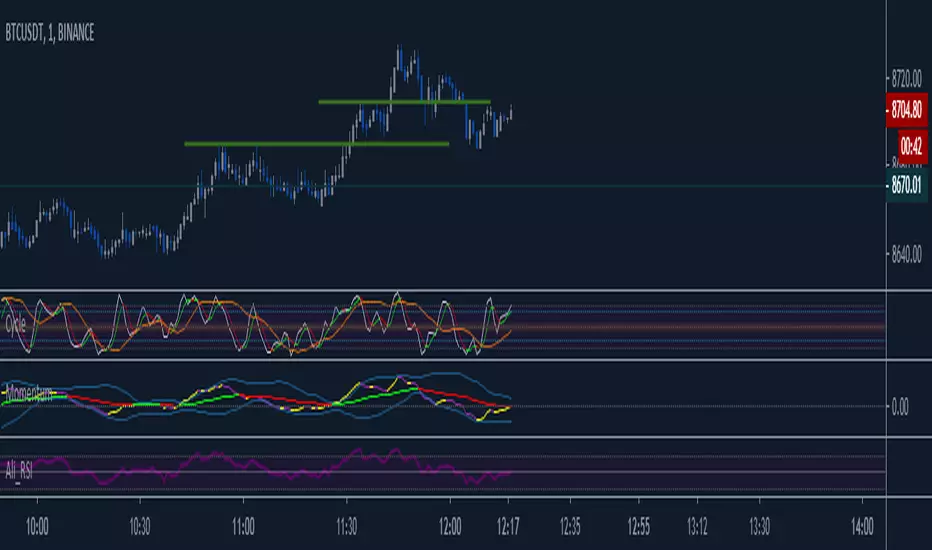This screenshot has width=932, height=550.
Task: Select the upper green resistance line
Action: [404, 102]
